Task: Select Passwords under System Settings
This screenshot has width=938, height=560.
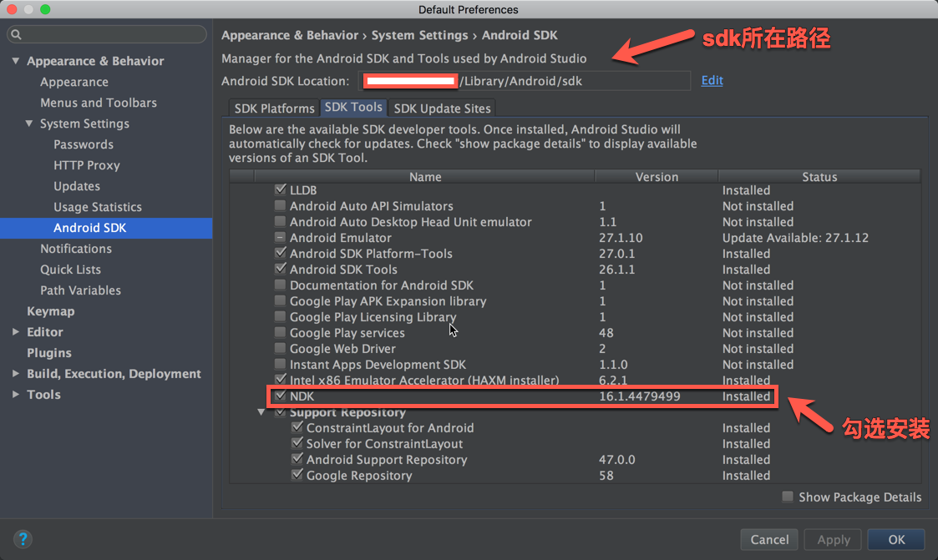Action: point(84,144)
